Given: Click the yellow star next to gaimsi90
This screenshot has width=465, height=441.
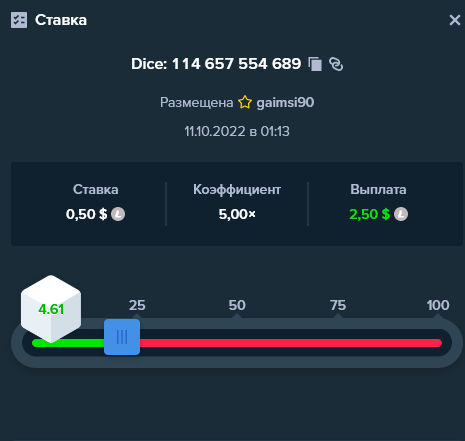Looking at the screenshot, I should pos(245,102).
